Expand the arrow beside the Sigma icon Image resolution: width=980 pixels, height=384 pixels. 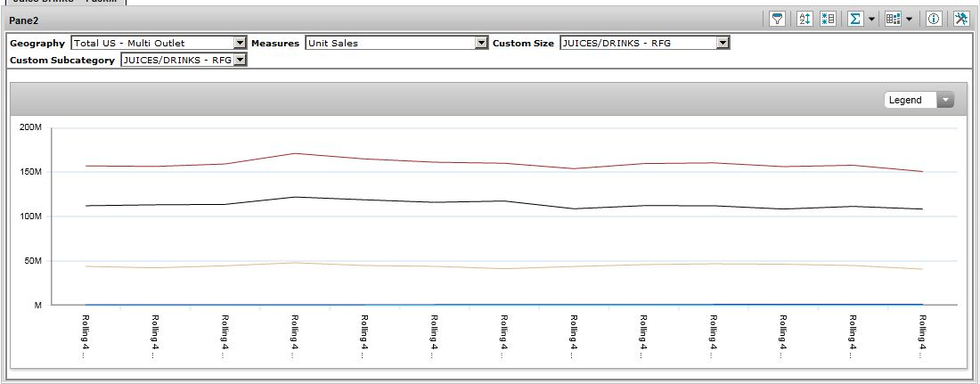pos(871,19)
